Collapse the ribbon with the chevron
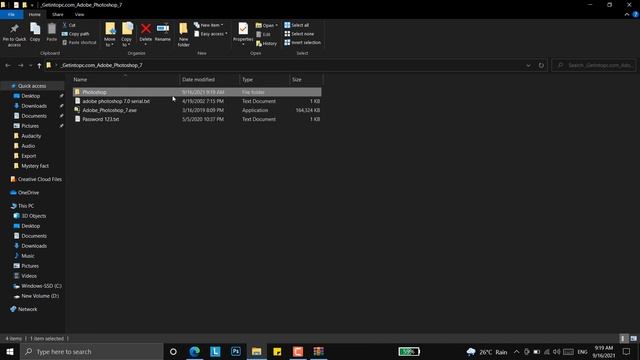The height and width of the screenshot is (360, 640). 627,14
